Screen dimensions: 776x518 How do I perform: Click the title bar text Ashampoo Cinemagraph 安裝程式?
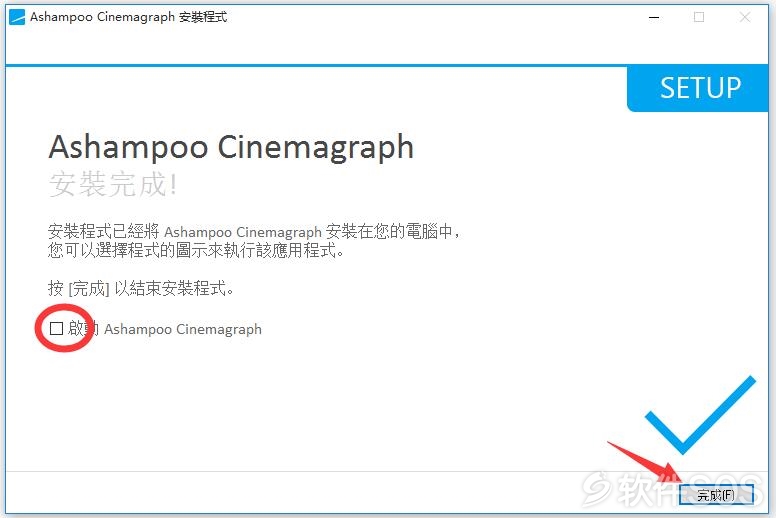pos(128,17)
